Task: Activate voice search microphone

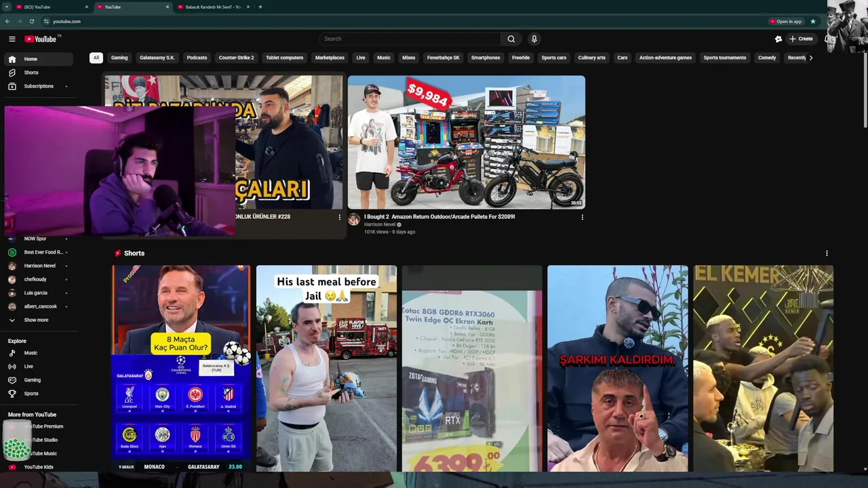Action: 534,39
